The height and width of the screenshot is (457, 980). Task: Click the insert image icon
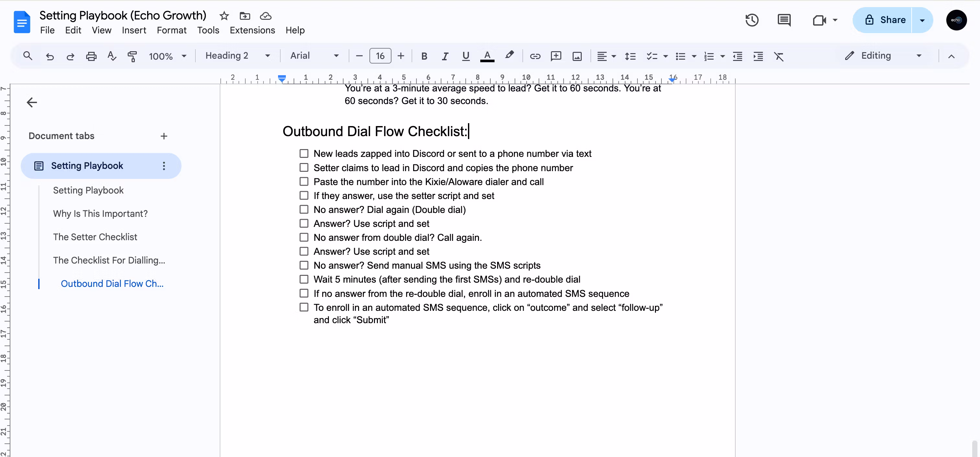[x=577, y=56]
